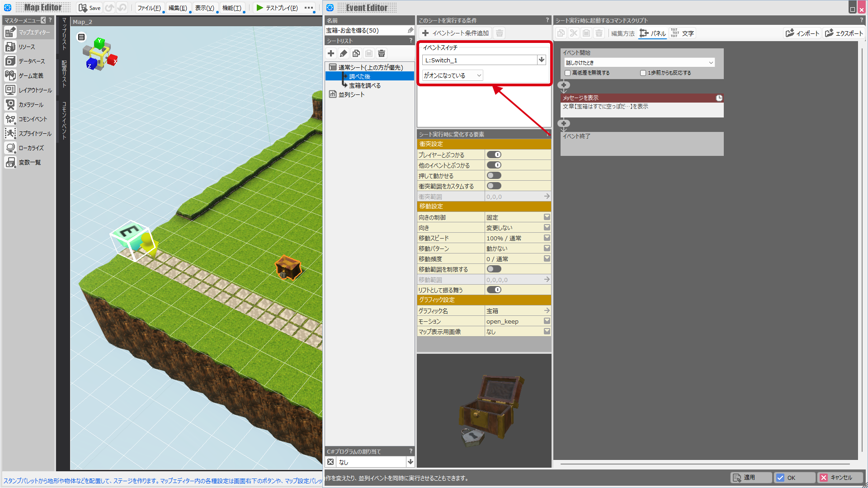
Task: Enable 押して動かせる switch
Action: (494, 176)
